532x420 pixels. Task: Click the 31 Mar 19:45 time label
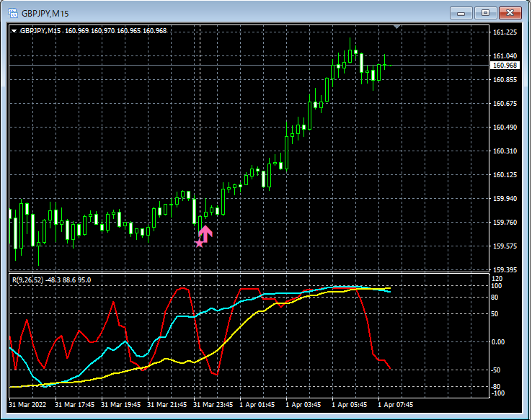(121, 404)
